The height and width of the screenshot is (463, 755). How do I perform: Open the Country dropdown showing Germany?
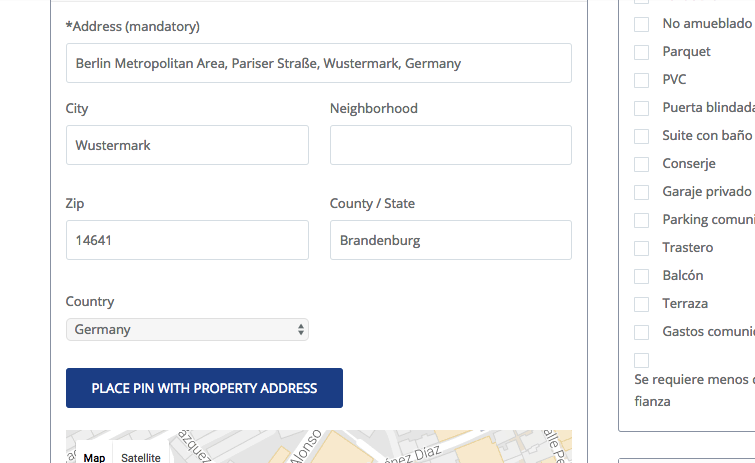pos(187,330)
